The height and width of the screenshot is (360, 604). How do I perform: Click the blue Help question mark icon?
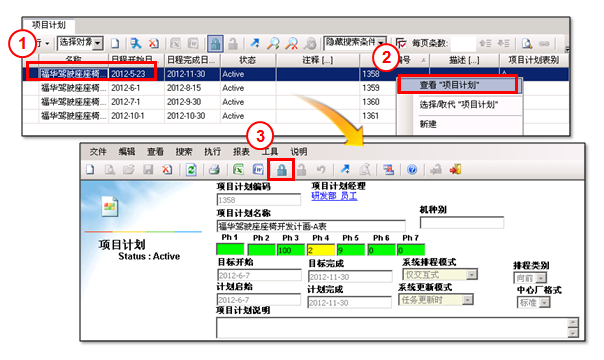point(412,169)
